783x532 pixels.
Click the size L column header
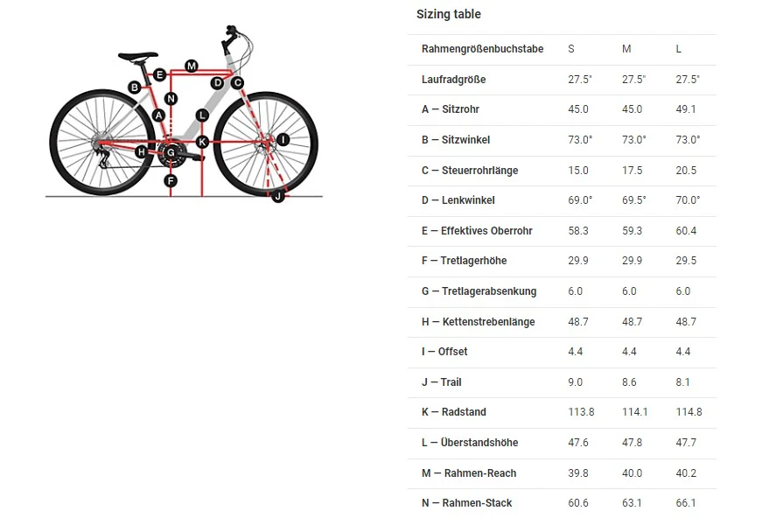coord(678,49)
